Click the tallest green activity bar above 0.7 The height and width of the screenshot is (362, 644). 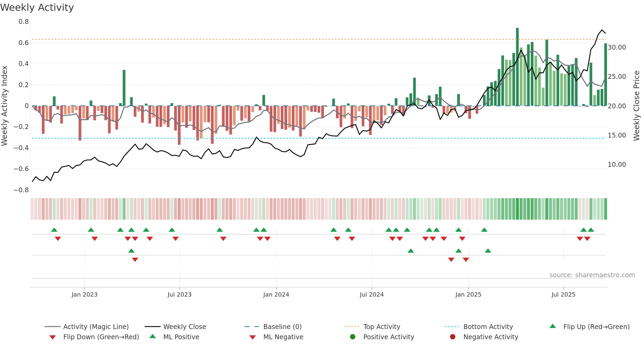pos(517,67)
